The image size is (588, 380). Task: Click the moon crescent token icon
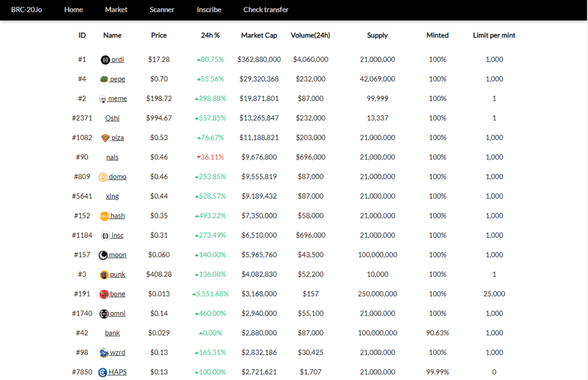(103, 255)
